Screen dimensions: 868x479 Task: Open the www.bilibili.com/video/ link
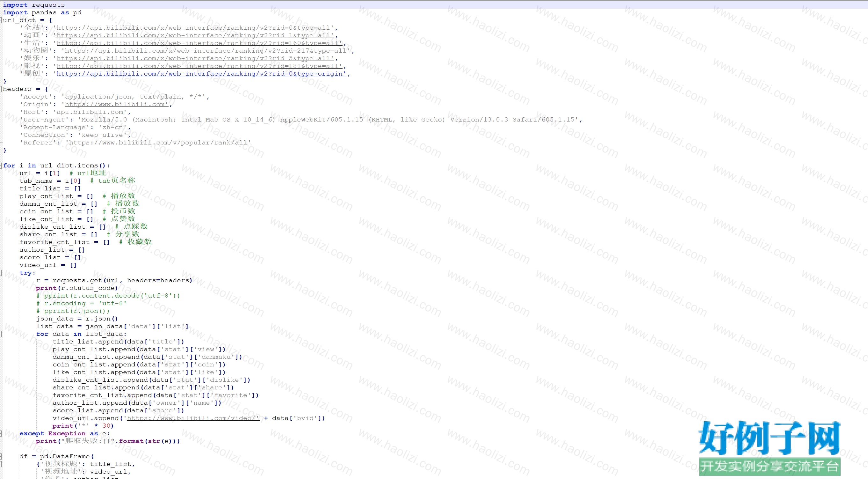(193, 418)
